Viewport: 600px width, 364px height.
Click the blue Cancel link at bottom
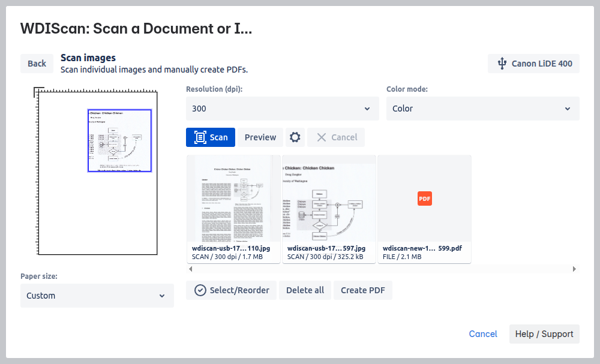click(x=483, y=334)
